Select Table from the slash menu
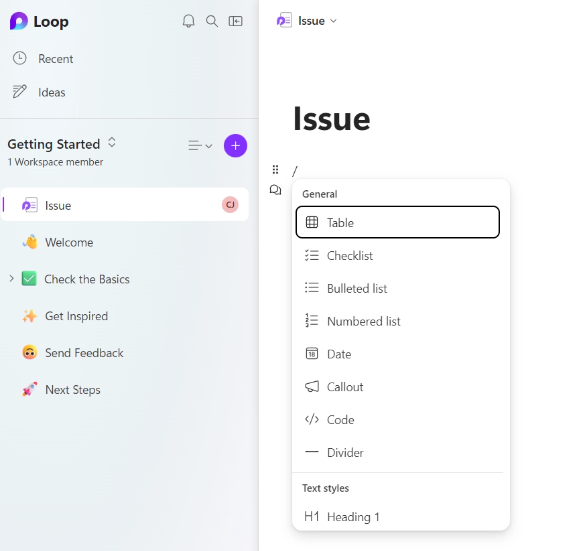The height and width of the screenshot is (551, 563). tap(398, 222)
